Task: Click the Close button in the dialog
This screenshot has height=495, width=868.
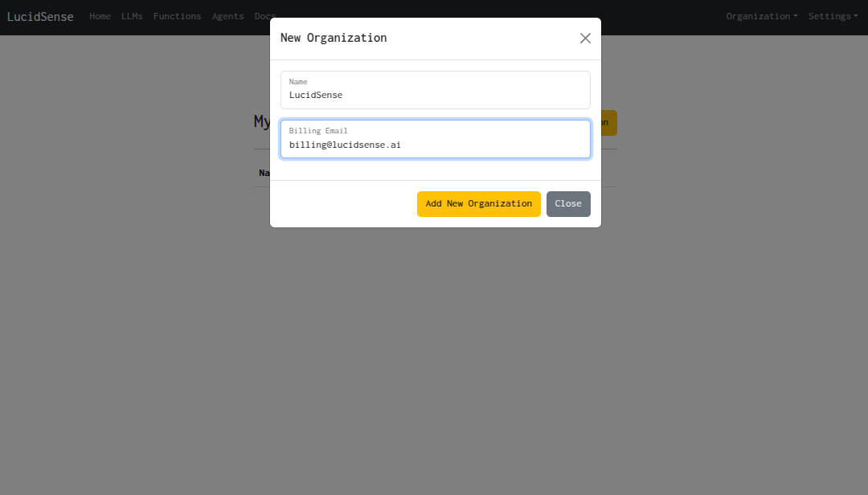Action: coord(568,203)
